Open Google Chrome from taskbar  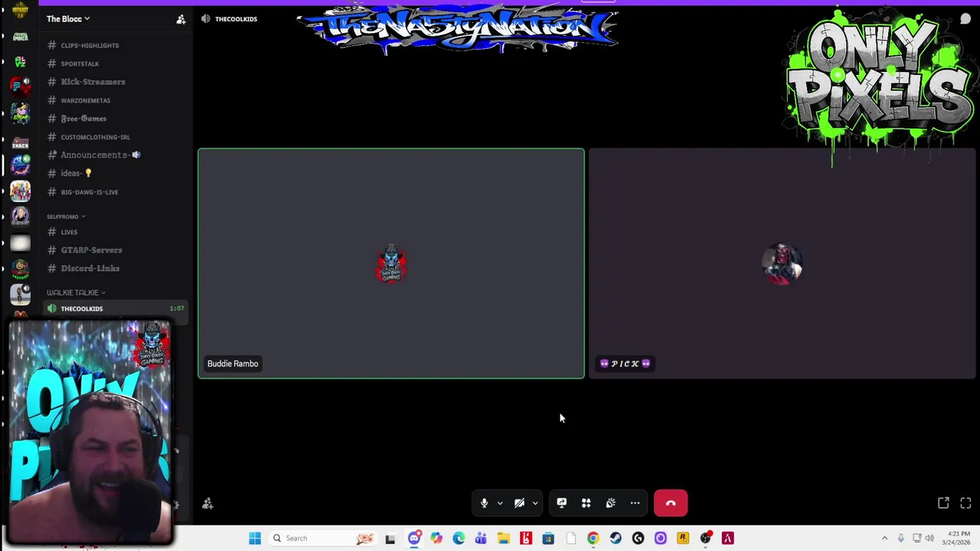pos(593,538)
